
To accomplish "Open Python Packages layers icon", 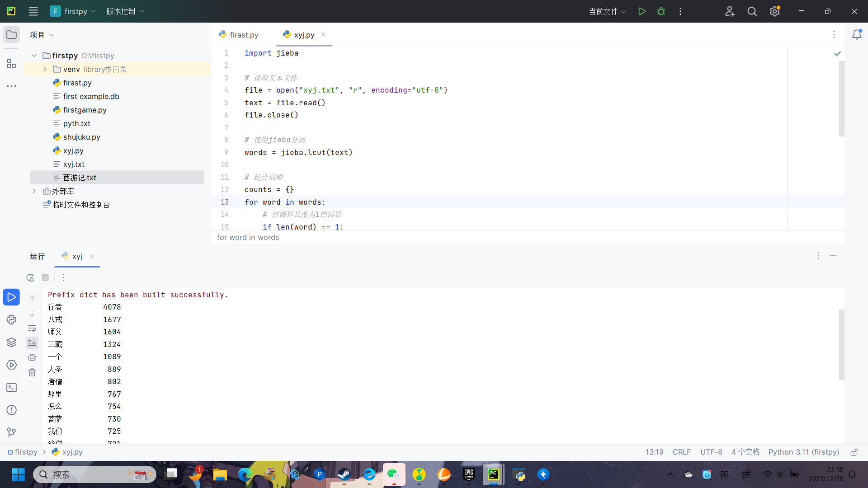I will click(11, 343).
